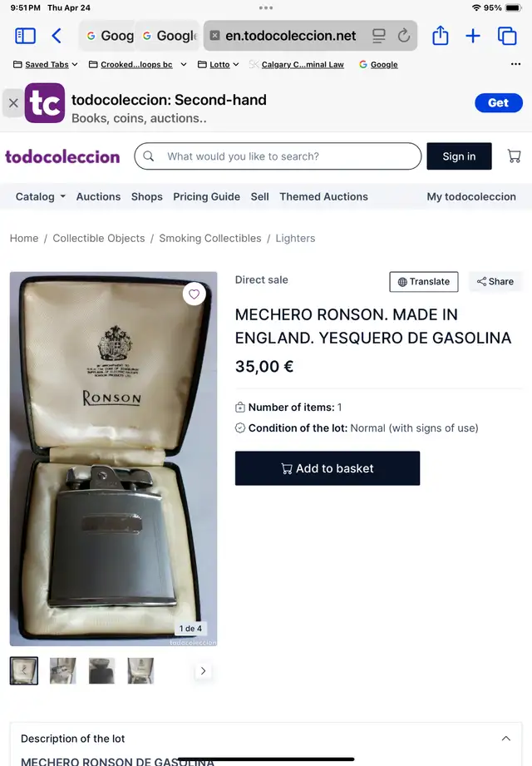Follow the Smoking Collectibles breadcrumb link

(x=209, y=238)
